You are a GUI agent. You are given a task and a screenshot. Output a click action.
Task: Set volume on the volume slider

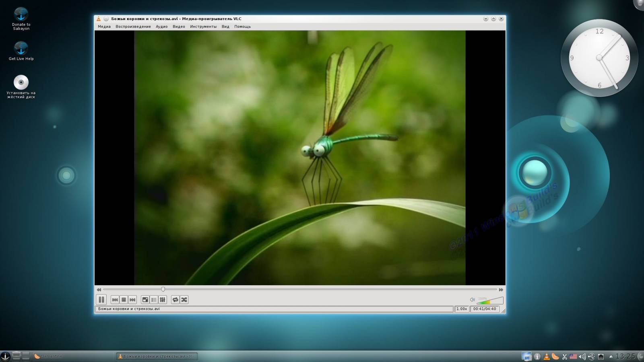pos(490,300)
